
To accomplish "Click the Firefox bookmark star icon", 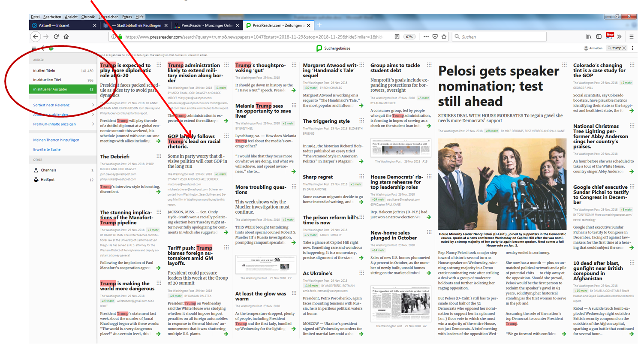I will [x=444, y=37].
